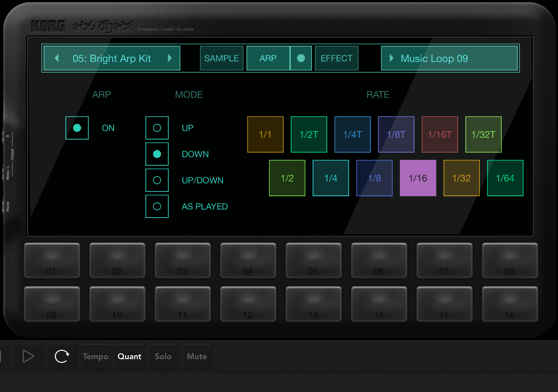This screenshot has height=392, width=558.
Task: Set rate to 1/8T
Action: pyautogui.click(x=396, y=134)
